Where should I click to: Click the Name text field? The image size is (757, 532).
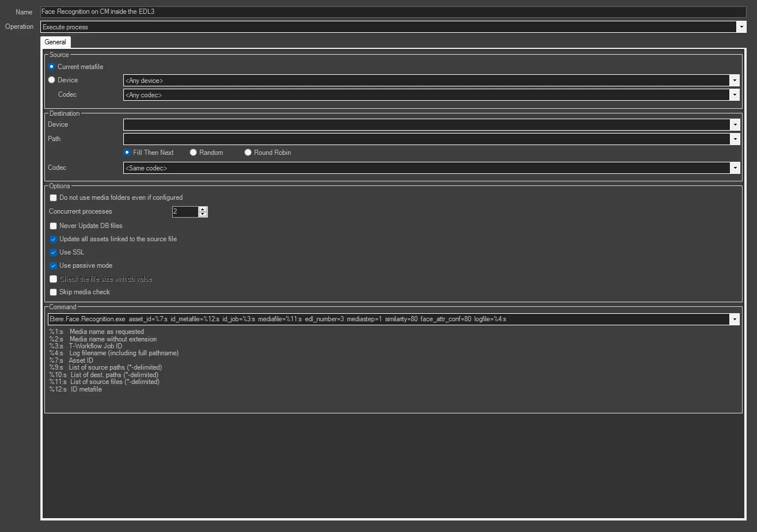point(392,12)
